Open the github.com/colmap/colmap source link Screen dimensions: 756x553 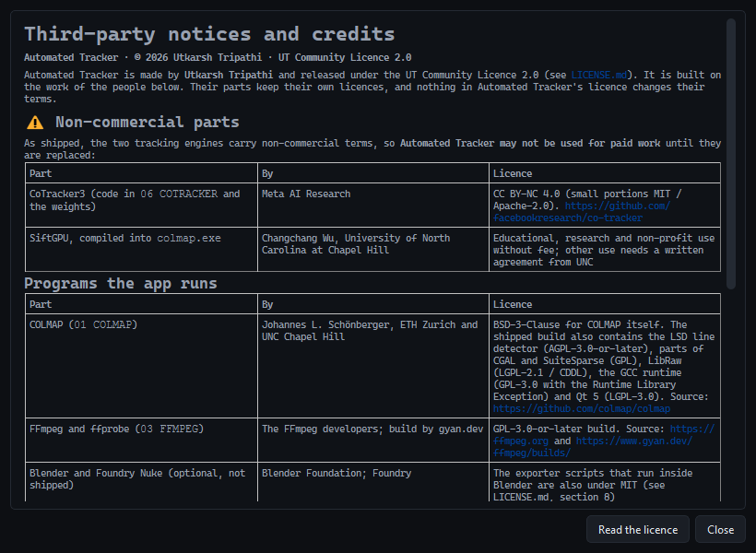click(x=582, y=408)
